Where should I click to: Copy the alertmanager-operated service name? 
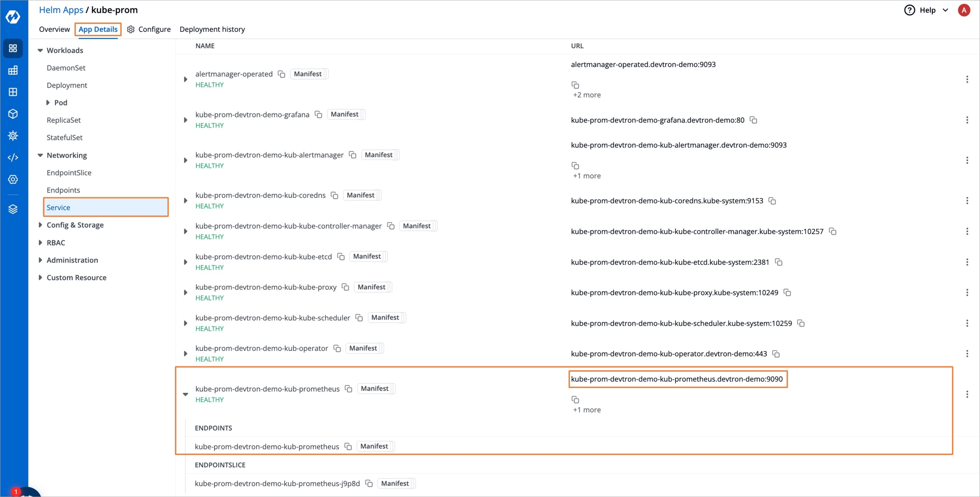pos(281,74)
